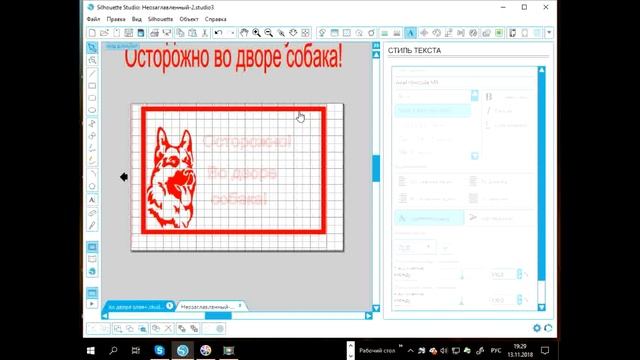This screenshot has width=640, height=360.
Task: Select the Draw a Rectangle tool
Action: click(x=92, y=86)
